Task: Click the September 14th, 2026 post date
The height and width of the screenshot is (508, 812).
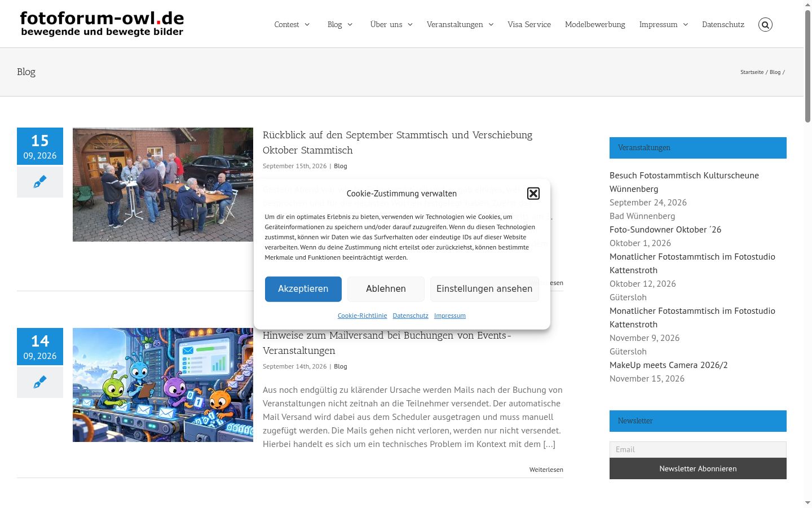Action: (x=294, y=366)
